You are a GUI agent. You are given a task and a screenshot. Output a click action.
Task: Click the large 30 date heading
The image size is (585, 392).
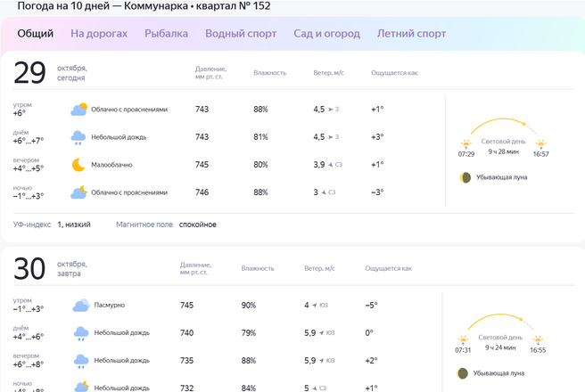coord(29,270)
